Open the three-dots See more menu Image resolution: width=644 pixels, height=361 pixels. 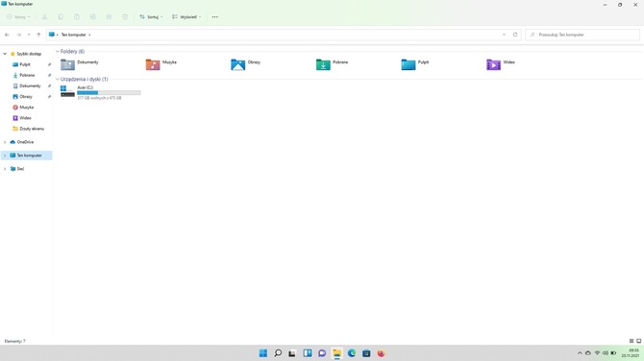[214, 17]
